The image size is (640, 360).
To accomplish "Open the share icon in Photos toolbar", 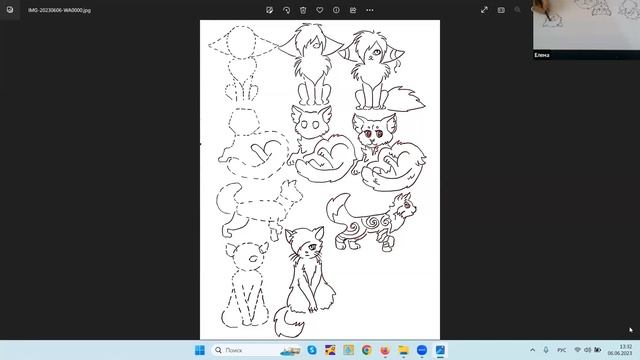I will pos(353,10).
